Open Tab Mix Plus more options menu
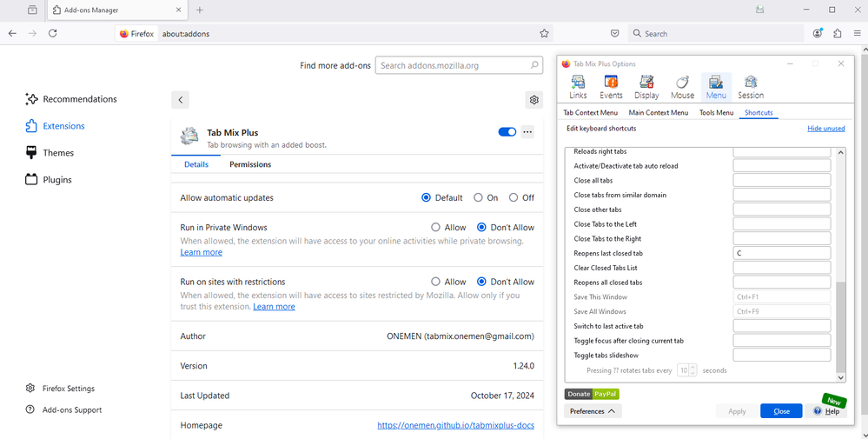This screenshot has height=439, width=868. click(x=527, y=132)
